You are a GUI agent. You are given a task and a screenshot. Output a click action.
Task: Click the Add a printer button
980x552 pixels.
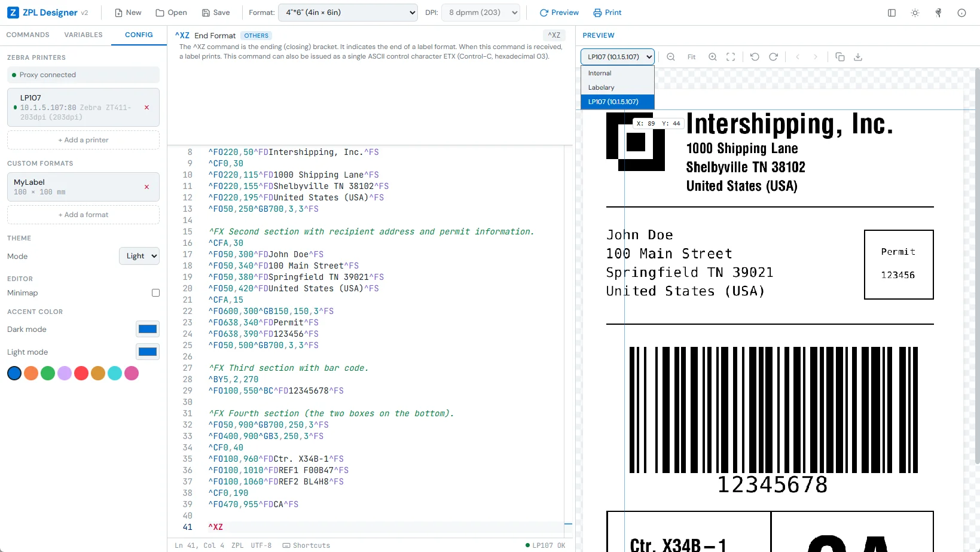[83, 140]
